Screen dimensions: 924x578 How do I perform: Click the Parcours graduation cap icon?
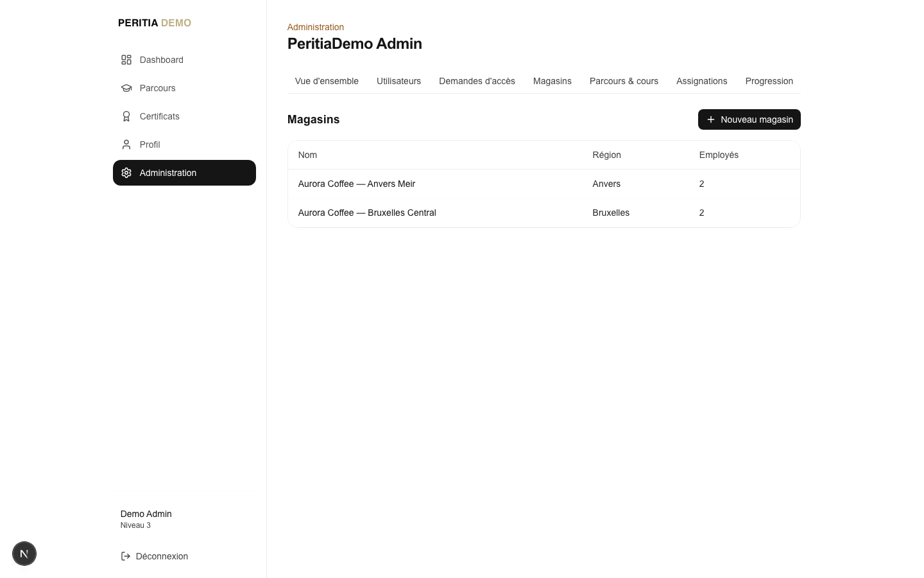126,88
